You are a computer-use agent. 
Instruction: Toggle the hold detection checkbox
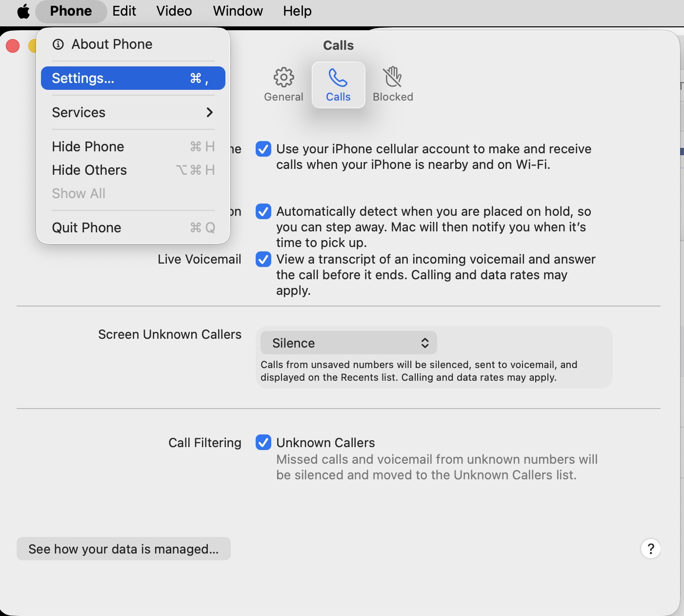pos(263,211)
